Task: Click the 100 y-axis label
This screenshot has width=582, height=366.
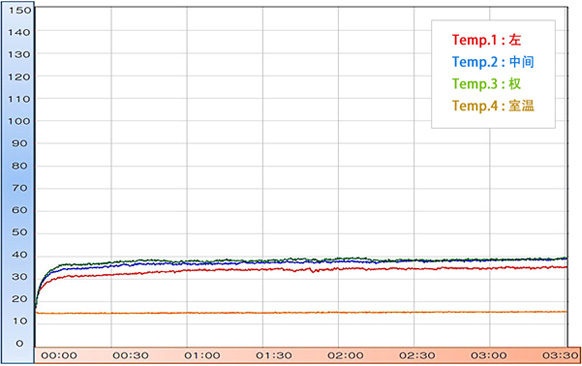Action: tap(20, 121)
